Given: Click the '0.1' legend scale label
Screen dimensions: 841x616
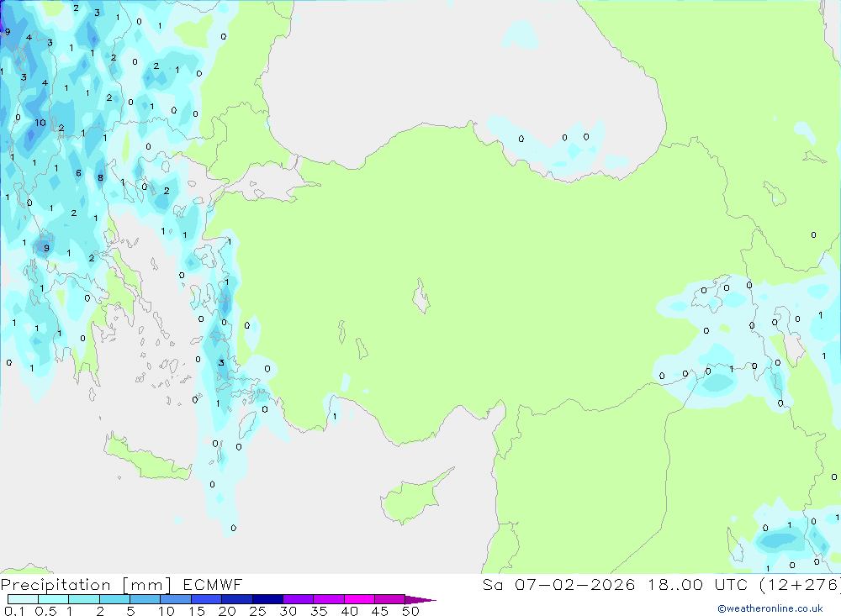Looking at the screenshot, I should tap(14, 611).
